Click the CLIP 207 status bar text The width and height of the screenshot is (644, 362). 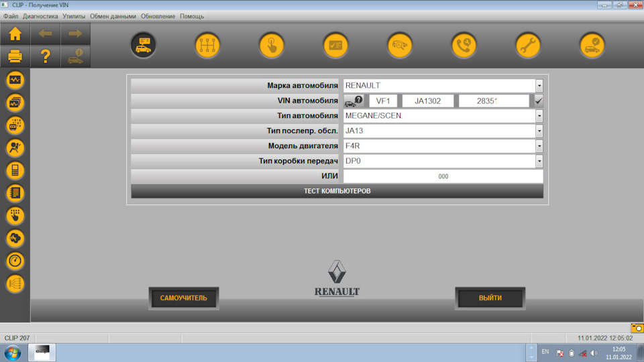click(17, 338)
